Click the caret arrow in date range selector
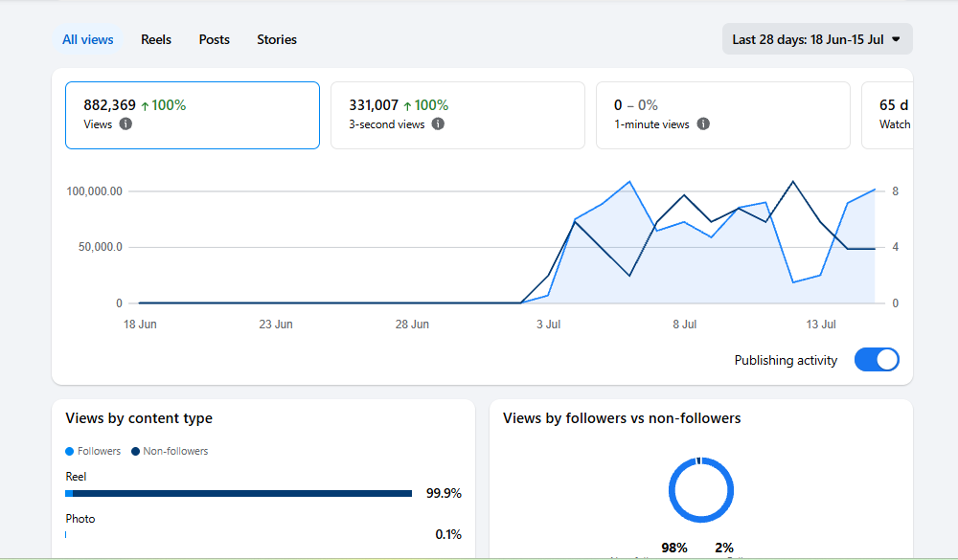Screen dimensions: 958x560 click(x=896, y=39)
